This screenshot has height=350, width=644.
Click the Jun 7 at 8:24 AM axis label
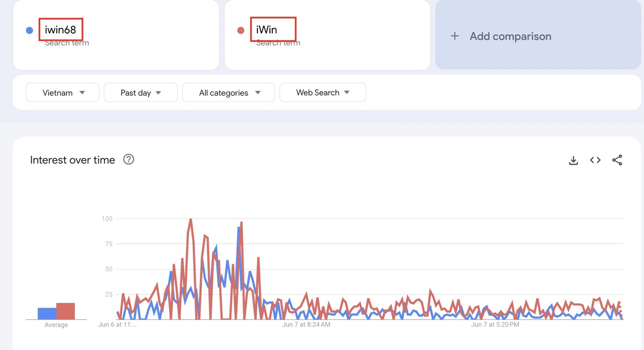tap(306, 325)
